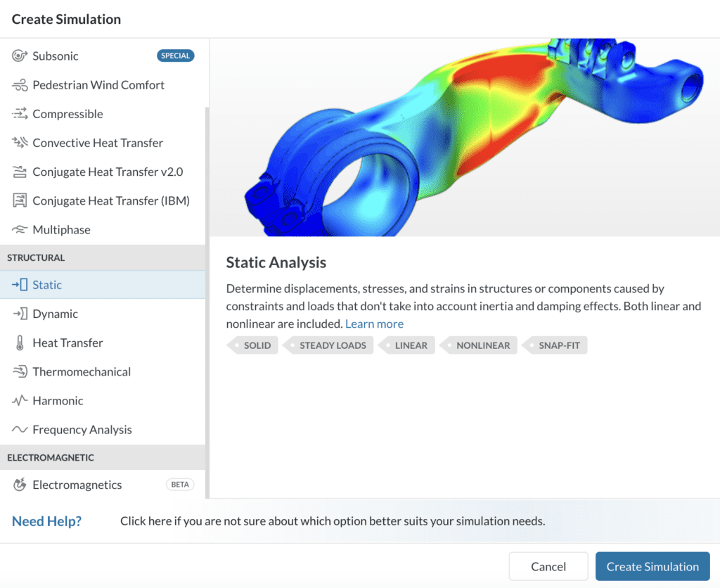Select the Compressible flow icon
720x588 pixels.
click(19, 113)
